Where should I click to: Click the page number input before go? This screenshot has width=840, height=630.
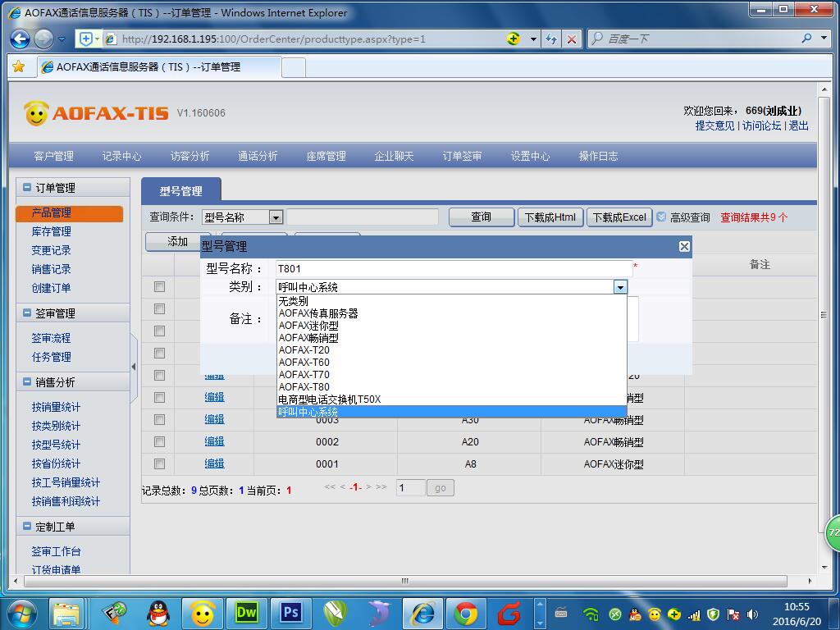409,487
